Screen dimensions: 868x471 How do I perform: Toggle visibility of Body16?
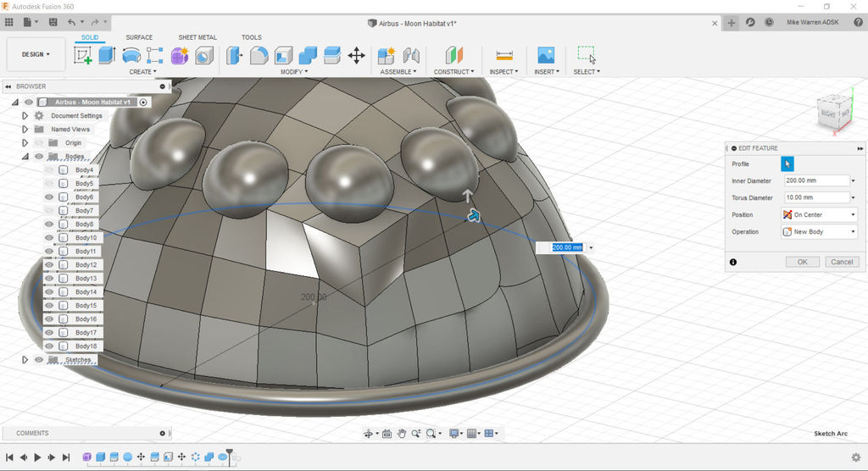pos(49,319)
